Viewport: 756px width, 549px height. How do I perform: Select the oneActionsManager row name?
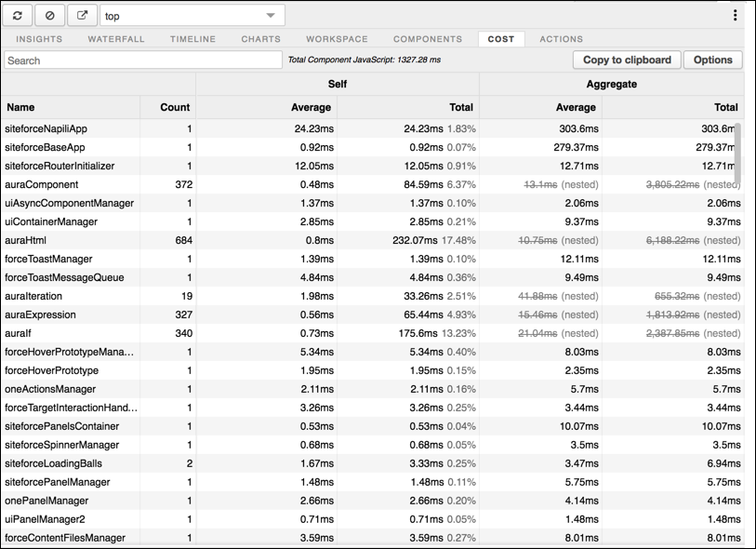pos(50,389)
